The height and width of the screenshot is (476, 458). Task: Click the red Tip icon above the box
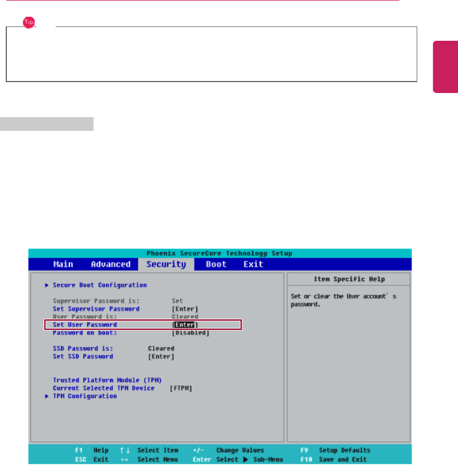(29, 22)
